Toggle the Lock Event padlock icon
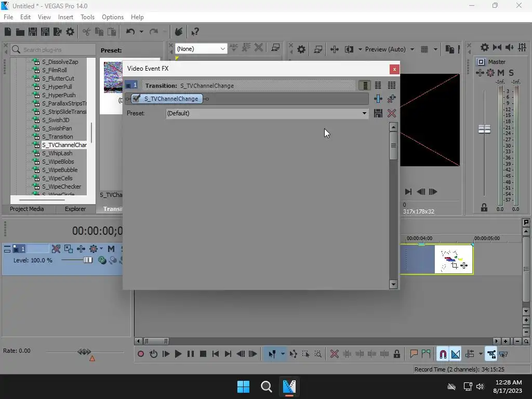This screenshot has height=399, width=532. click(396, 354)
